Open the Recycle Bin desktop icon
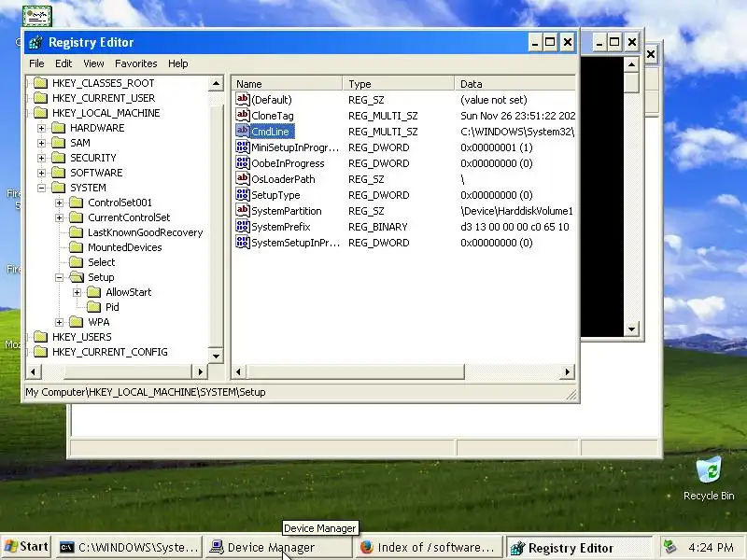Image resolution: width=747 pixels, height=560 pixels. (709, 478)
